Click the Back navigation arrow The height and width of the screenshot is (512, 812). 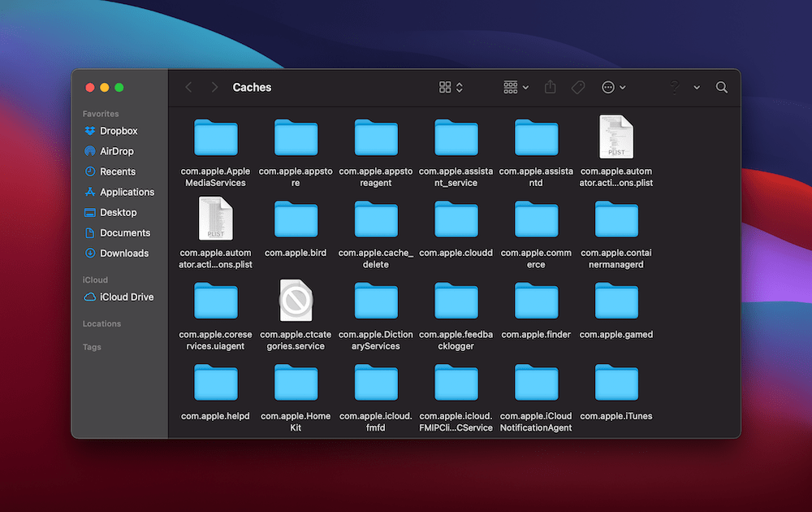(x=188, y=87)
